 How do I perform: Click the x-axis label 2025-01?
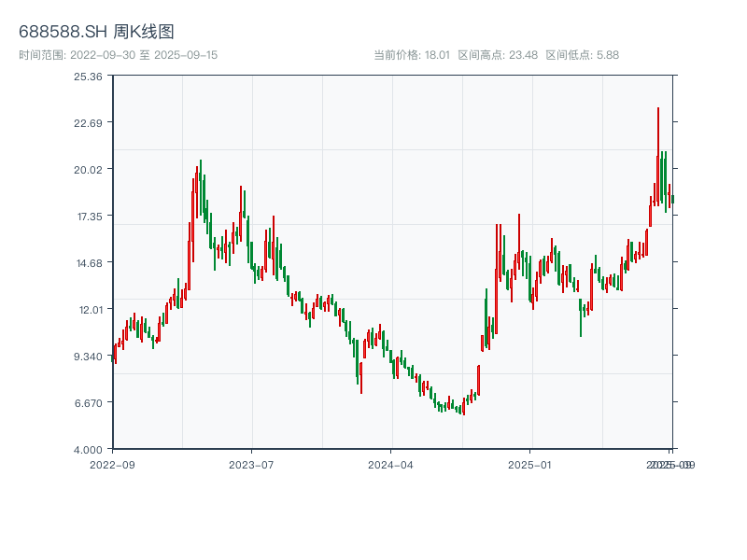point(529,465)
